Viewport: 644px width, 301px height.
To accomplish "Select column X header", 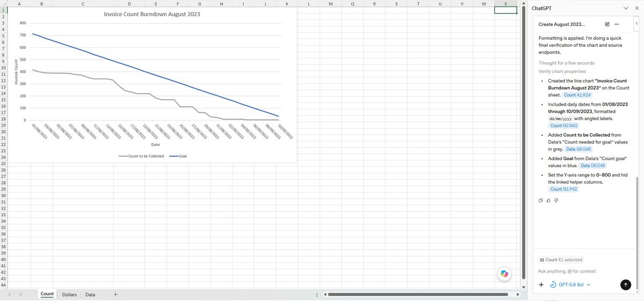I will (506, 3).
